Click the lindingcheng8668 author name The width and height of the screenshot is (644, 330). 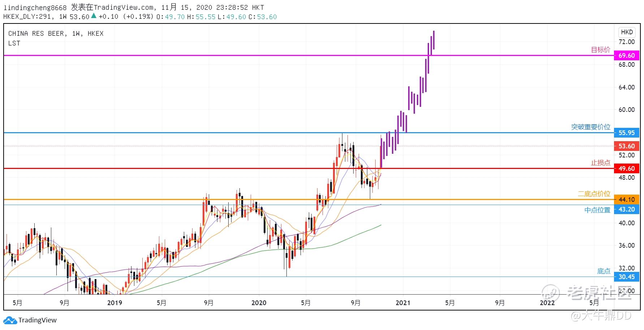click(35, 8)
